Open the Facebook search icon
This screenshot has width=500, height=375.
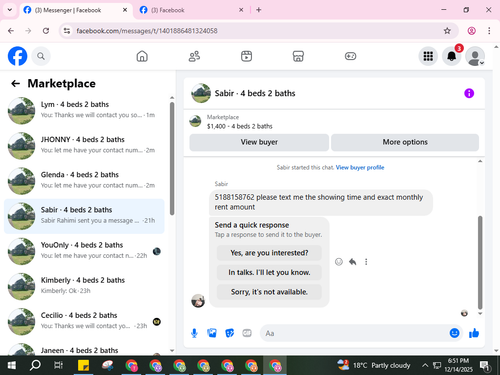[41, 56]
